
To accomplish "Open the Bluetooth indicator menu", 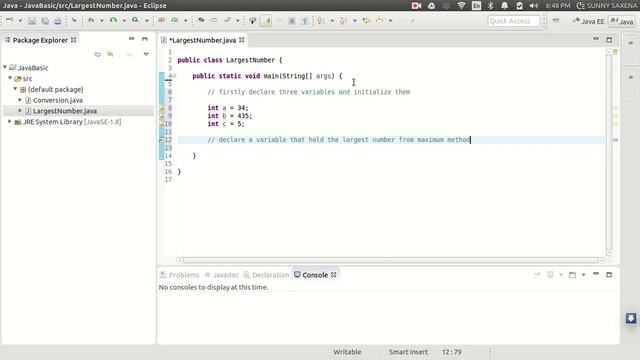I will [x=491, y=6].
